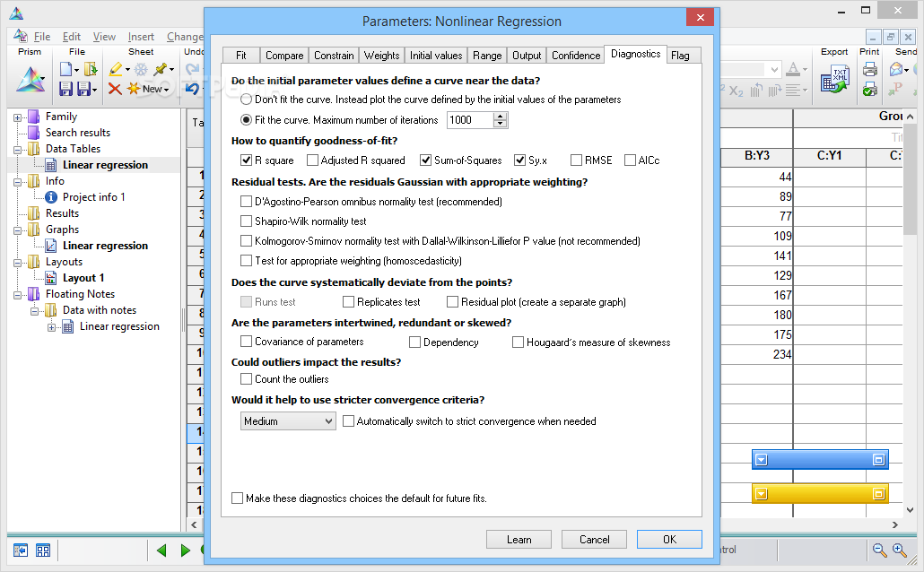Uncheck the R square checkbox
Image resolution: width=924 pixels, height=572 pixels.
pos(247,160)
